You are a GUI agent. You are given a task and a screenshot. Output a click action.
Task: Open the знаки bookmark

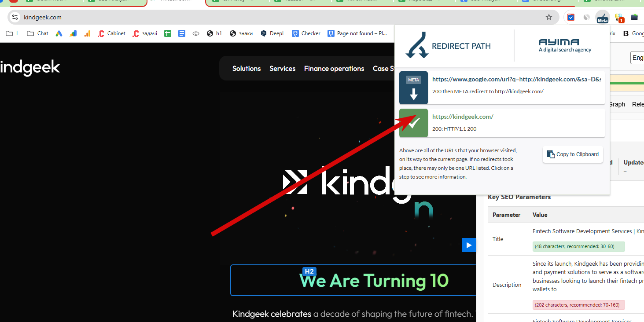tap(241, 33)
